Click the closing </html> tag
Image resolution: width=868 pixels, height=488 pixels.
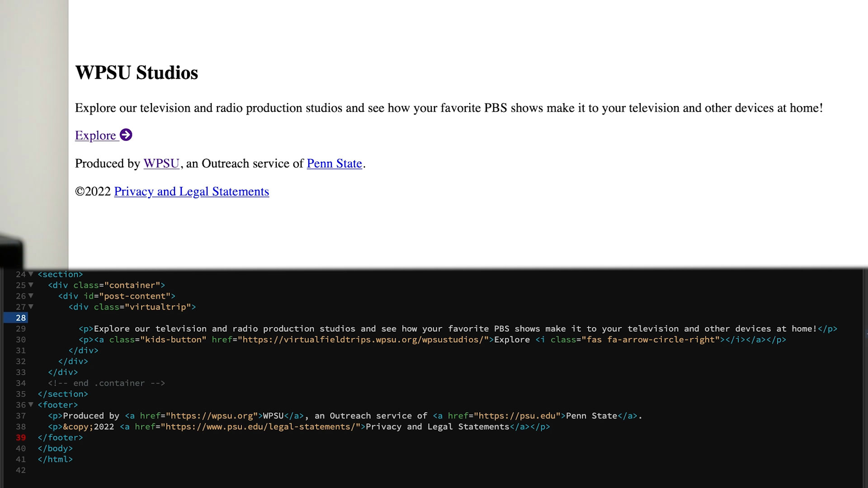click(55, 459)
